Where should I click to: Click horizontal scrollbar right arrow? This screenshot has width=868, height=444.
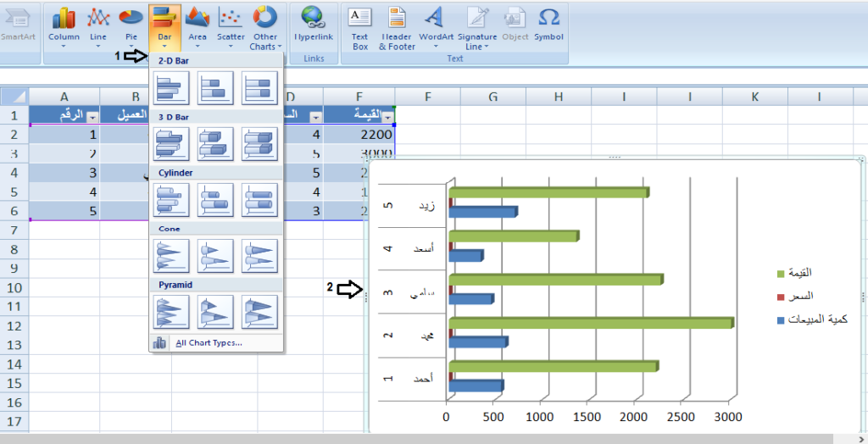(862, 439)
